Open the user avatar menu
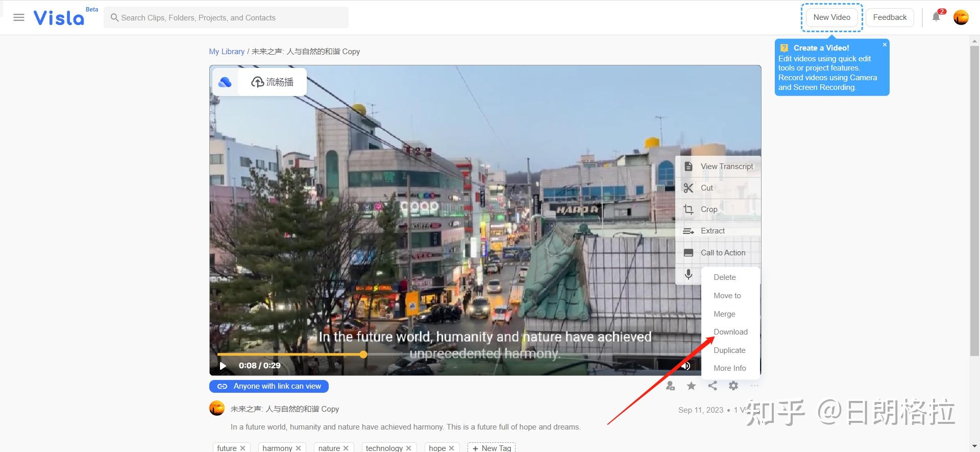Image resolution: width=980 pixels, height=452 pixels. [x=961, y=17]
